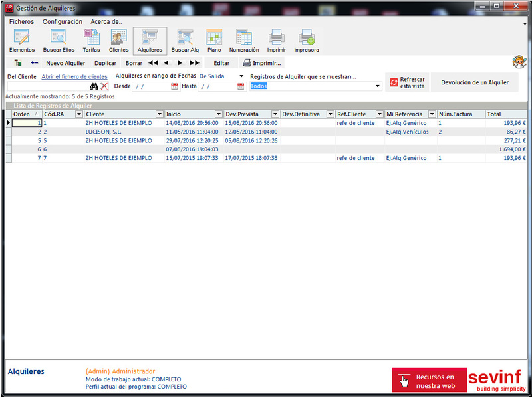Image resolution: width=532 pixels, height=398 pixels.
Task: Open Ref.Cliente column filter dropdown
Action: pyautogui.click(x=380, y=114)
